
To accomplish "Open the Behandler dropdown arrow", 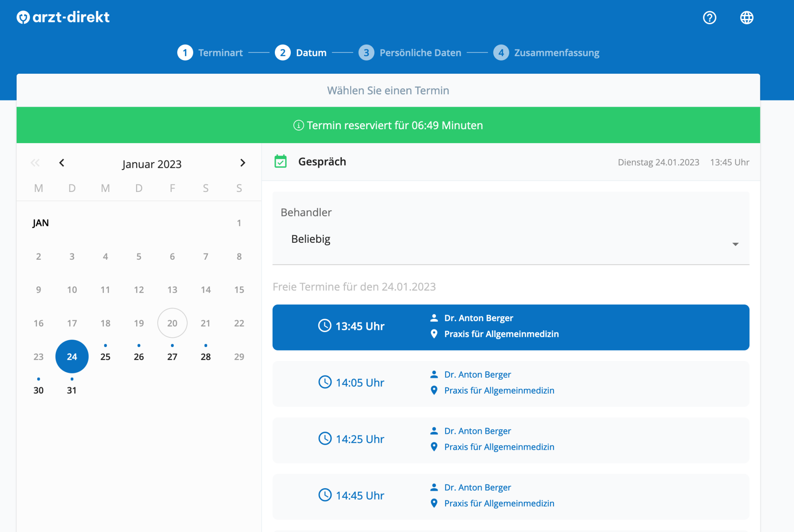I will (735, 244).
